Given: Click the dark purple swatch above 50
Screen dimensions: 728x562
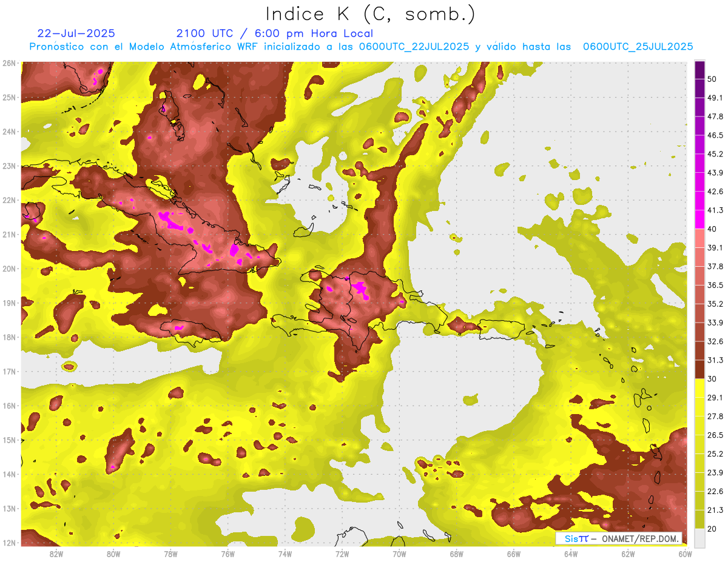Looking at the screenshot, I should tap(700, 70).
